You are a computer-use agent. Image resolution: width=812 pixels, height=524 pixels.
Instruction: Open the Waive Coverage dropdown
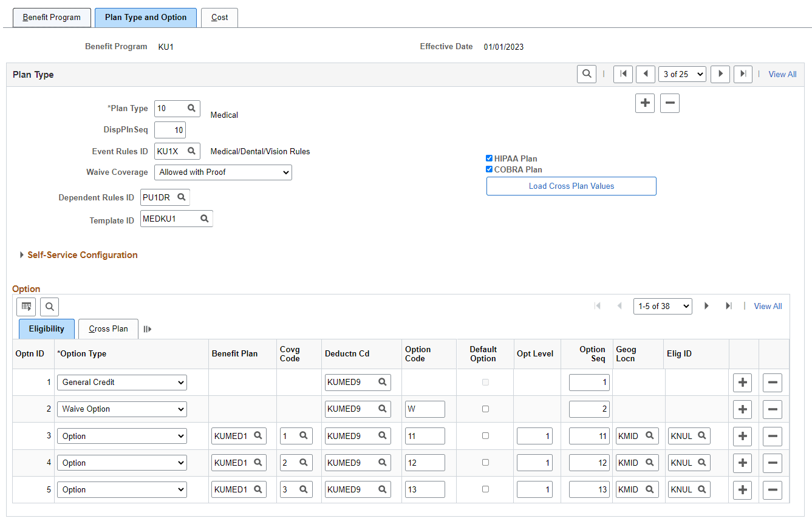[222, 172]
